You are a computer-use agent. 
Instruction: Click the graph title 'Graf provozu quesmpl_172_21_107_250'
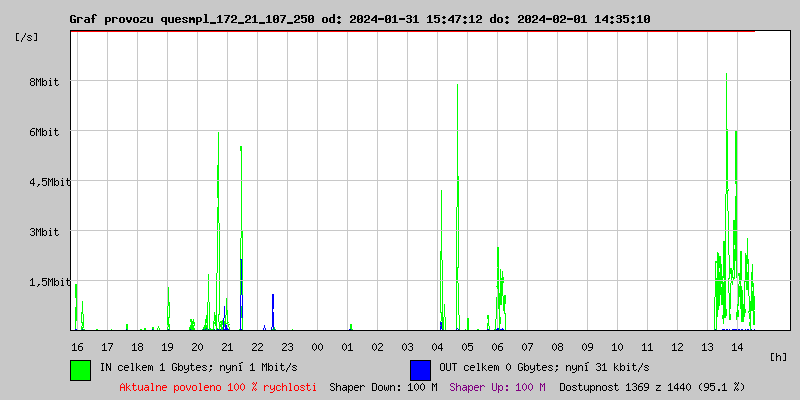tap(191, 19)
